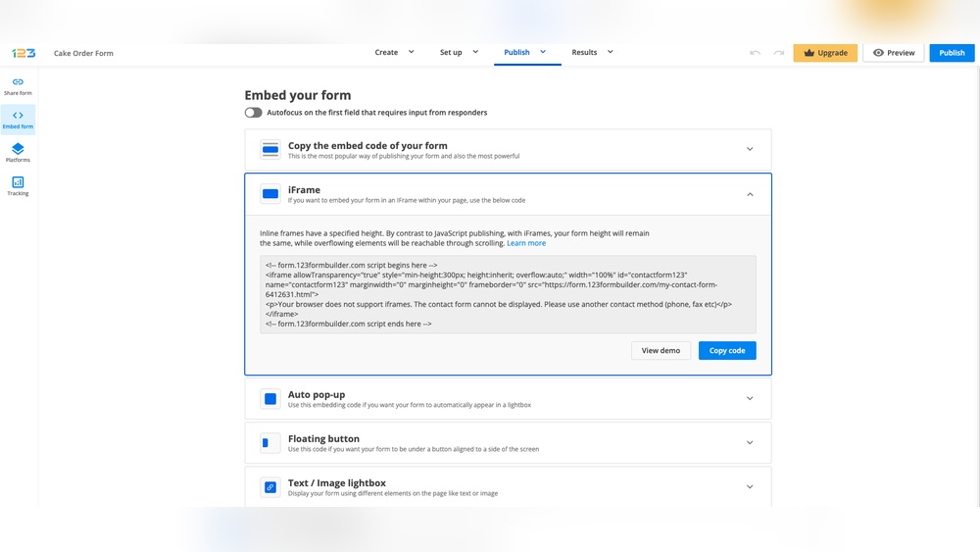
Task: Collapse the iFrame section
Action: 750,194
